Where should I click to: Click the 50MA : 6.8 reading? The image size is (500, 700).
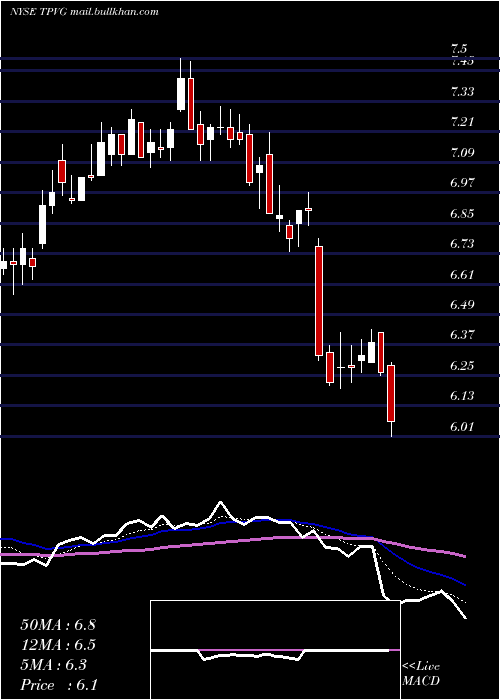(58, 625)
